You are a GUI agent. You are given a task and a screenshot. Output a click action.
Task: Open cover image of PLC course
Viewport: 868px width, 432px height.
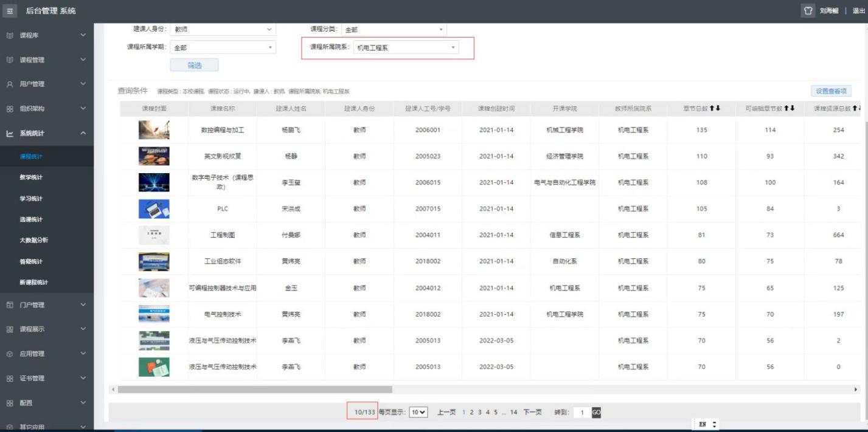pos(154,209)
